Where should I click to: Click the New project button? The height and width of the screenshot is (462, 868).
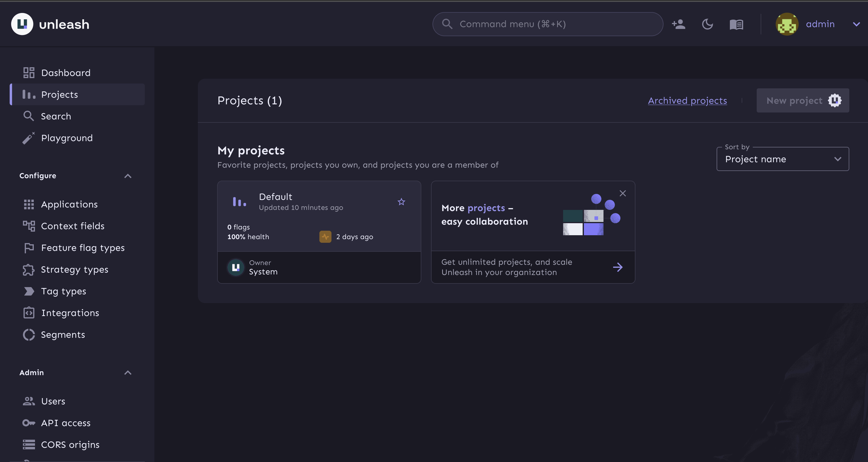click(x=802, y=101)
